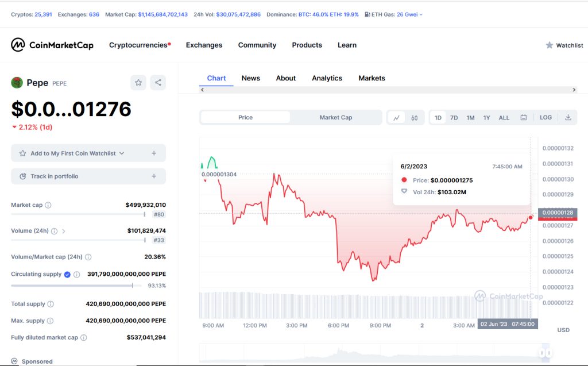Screen dimensions: 588x366
Task: Expand Volume (24h) details chevron
Action: coord(63,231)
